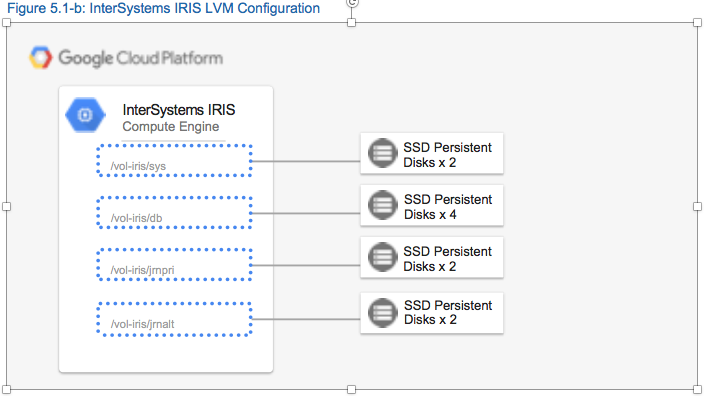Click the Figure 5.1-b caption heading
The height and width of the screenshot is (396, 705).
tap(163, 8)
